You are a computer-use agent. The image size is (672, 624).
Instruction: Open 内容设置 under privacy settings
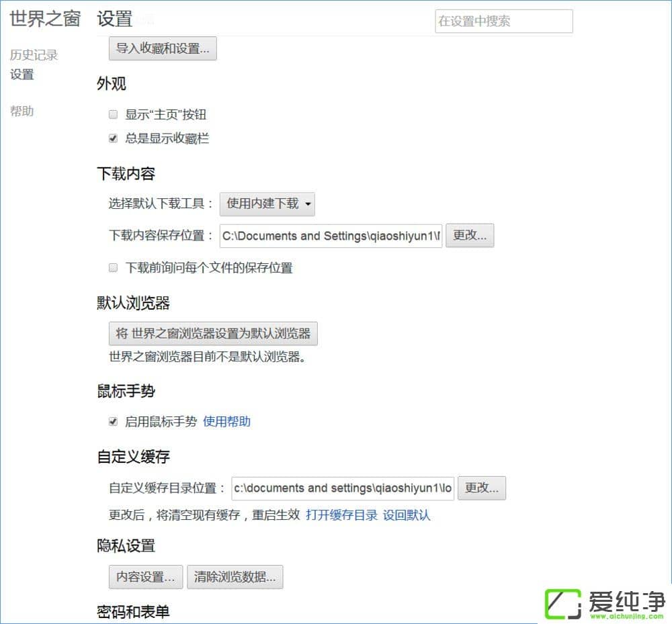(145, 576)
